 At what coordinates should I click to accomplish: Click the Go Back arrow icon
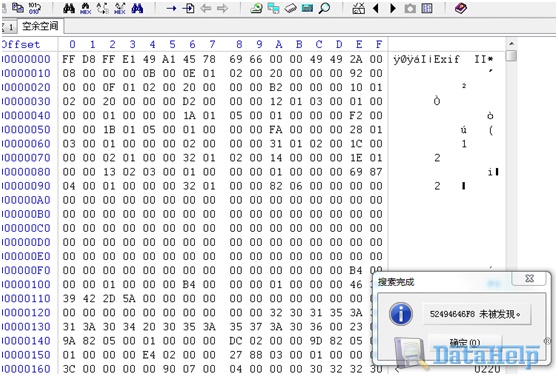point(206,8)
